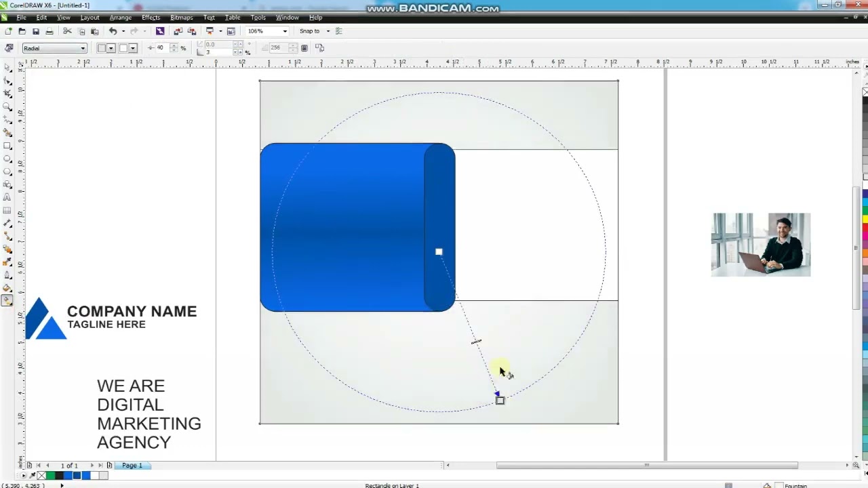
Task: Click the Import icon
Action: pos(178,31)
